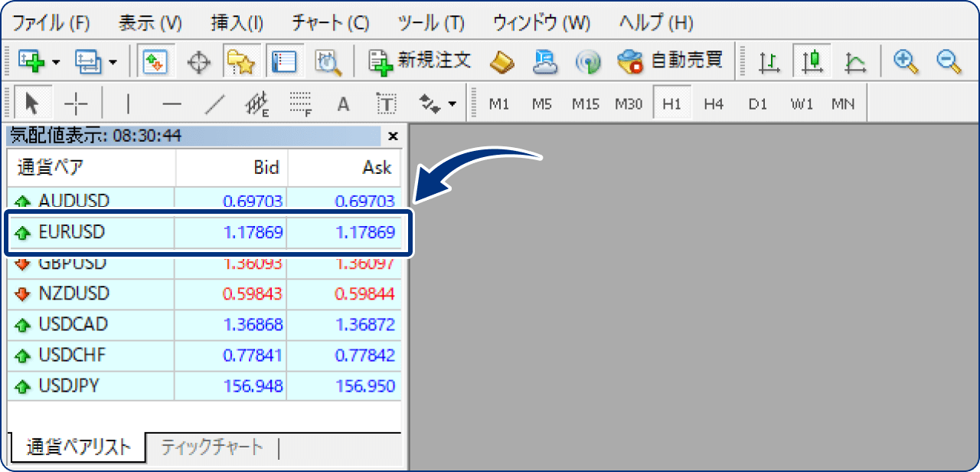This screenshot has height=472, width=980.
Task: Switch chart to bar chart mode
Action: coord(769,61)
